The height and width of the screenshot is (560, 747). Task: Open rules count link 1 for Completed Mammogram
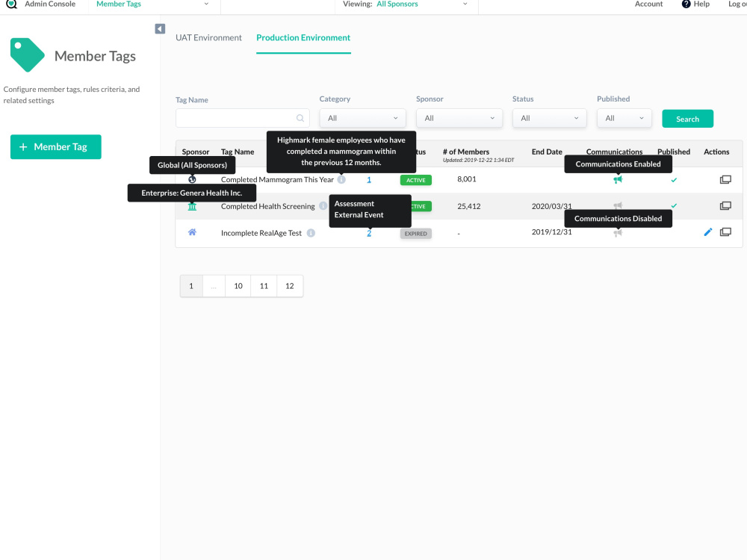(369, 180)
